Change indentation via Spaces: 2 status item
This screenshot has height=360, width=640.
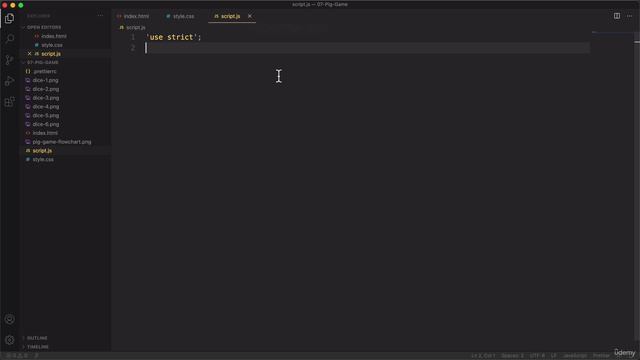pos(512,356)
